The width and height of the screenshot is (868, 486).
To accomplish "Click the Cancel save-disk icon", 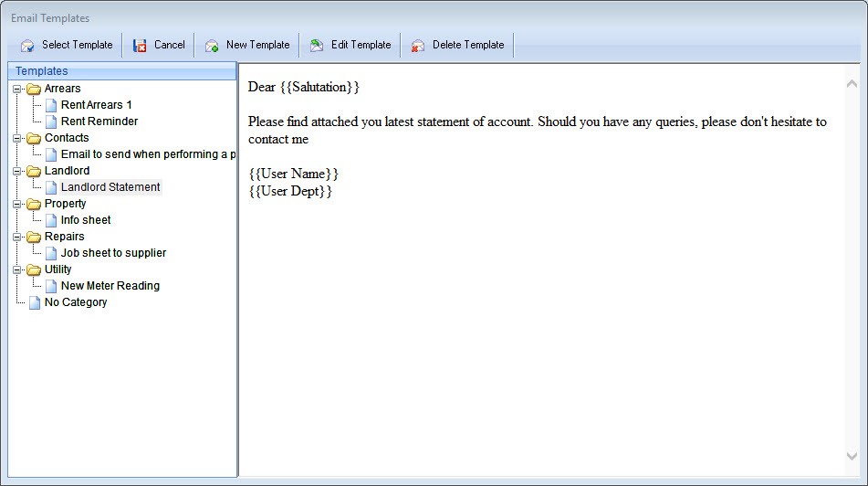I will point(140,46).
